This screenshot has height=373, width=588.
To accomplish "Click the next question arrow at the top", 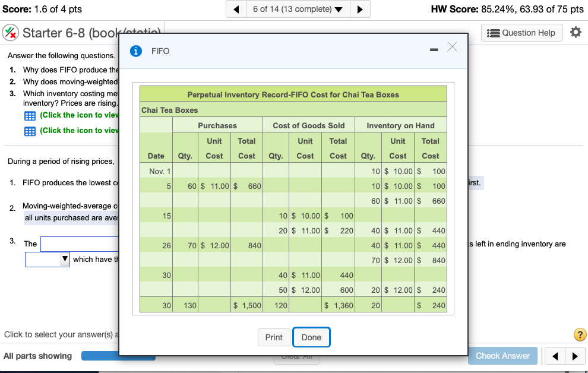I will click(359, 9).
